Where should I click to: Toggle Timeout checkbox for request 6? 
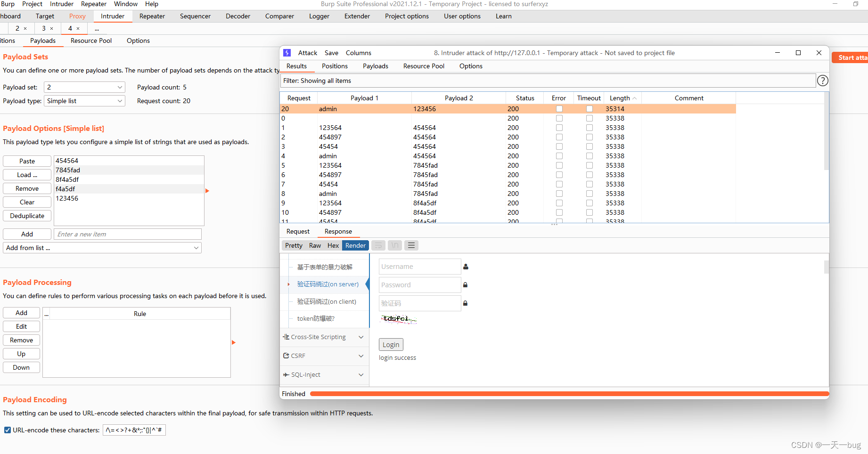(x=589, y=175)
